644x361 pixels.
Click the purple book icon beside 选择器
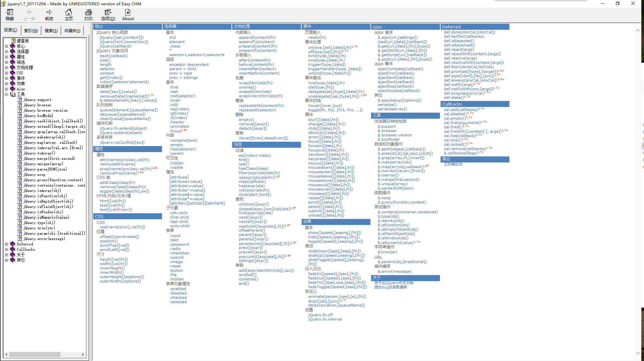13,51
